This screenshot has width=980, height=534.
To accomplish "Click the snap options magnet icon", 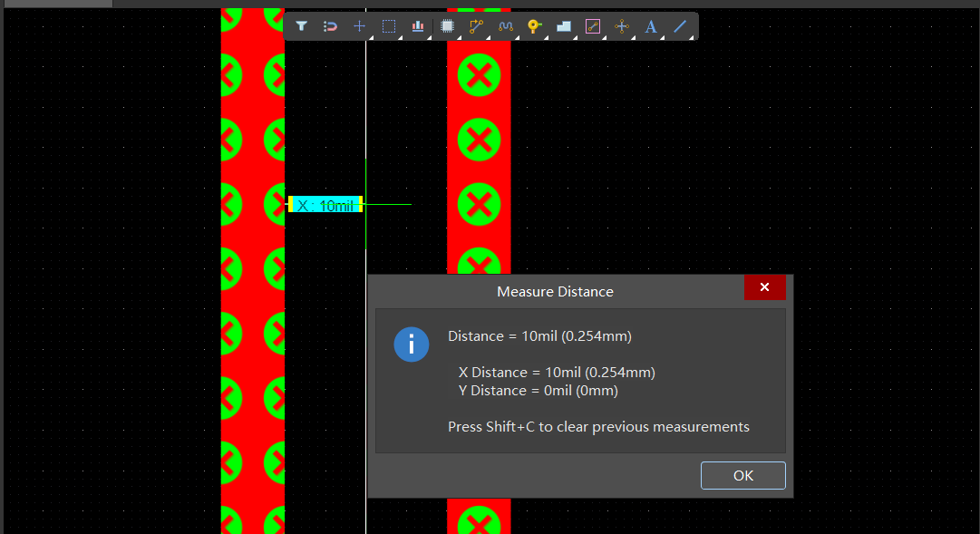I will pos(331,26).
